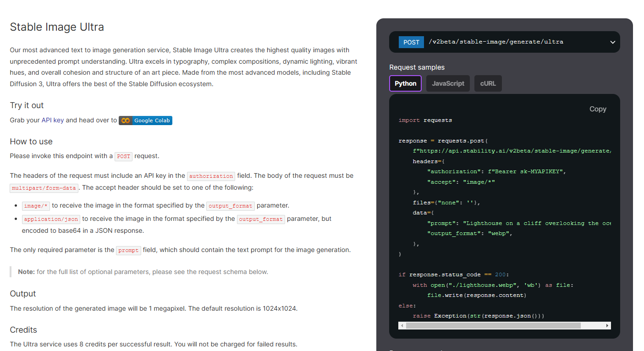This screenshot has width=644, height=351.
Task: Click the POST method badge
Action: click(411, 42)
